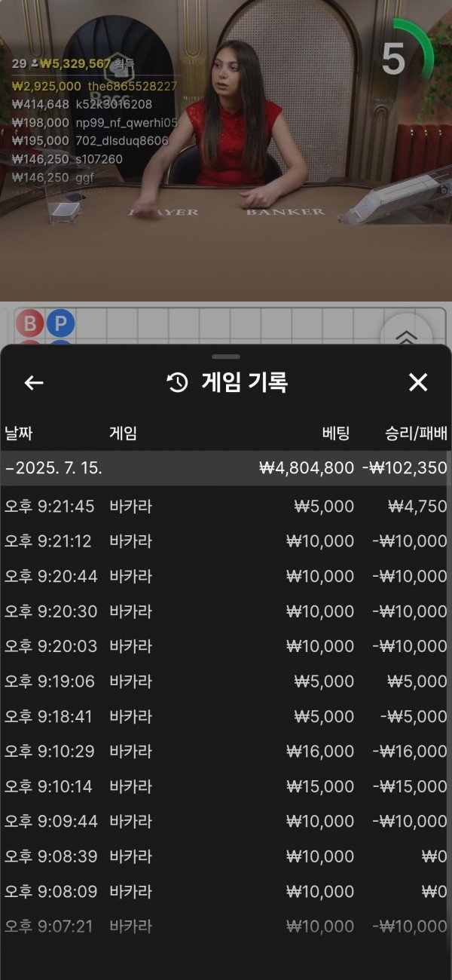Select the 날짜 column header
The height and width of the screenshot is (980, 452).
coord(19,433)
